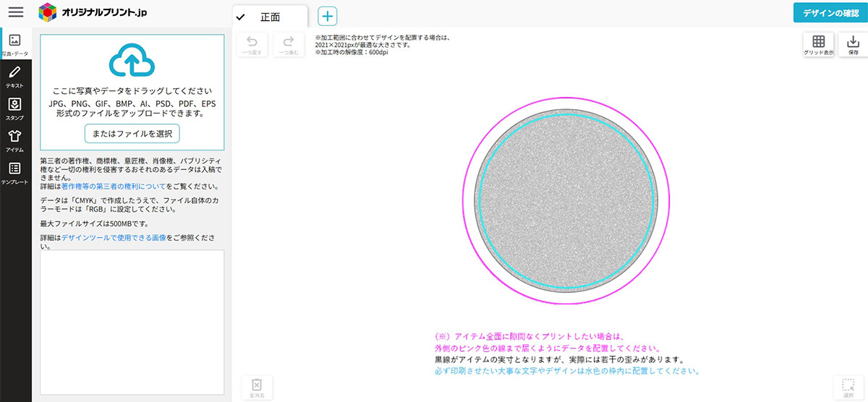Toggle グリッド表示 grid display
This screenshot has width=868, height=402.
818,46
